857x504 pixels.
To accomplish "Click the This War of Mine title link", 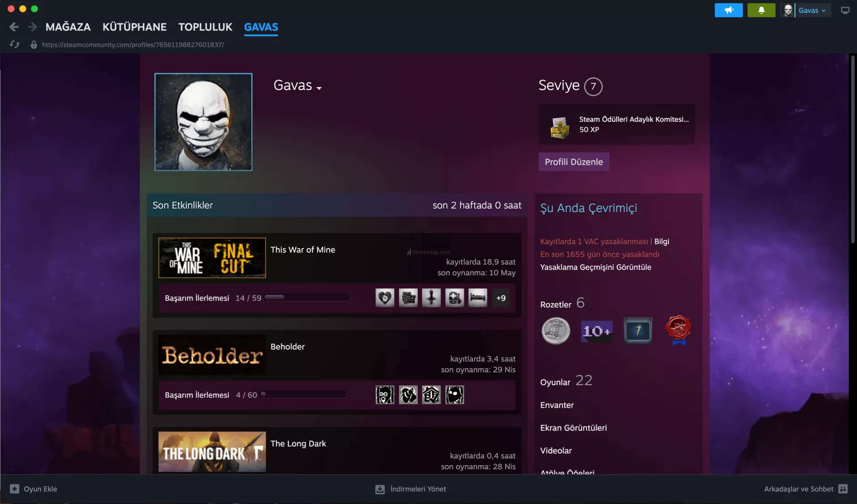I will click(303, 250).
